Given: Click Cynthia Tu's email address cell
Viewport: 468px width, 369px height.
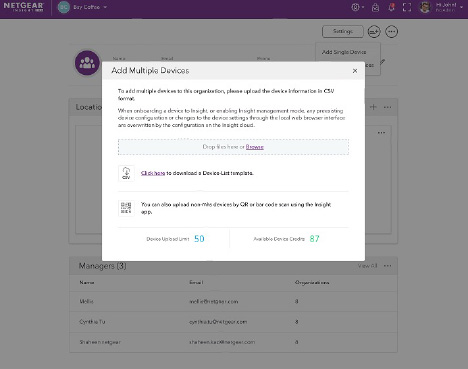Looking at the screenshot, I should 218,322.
